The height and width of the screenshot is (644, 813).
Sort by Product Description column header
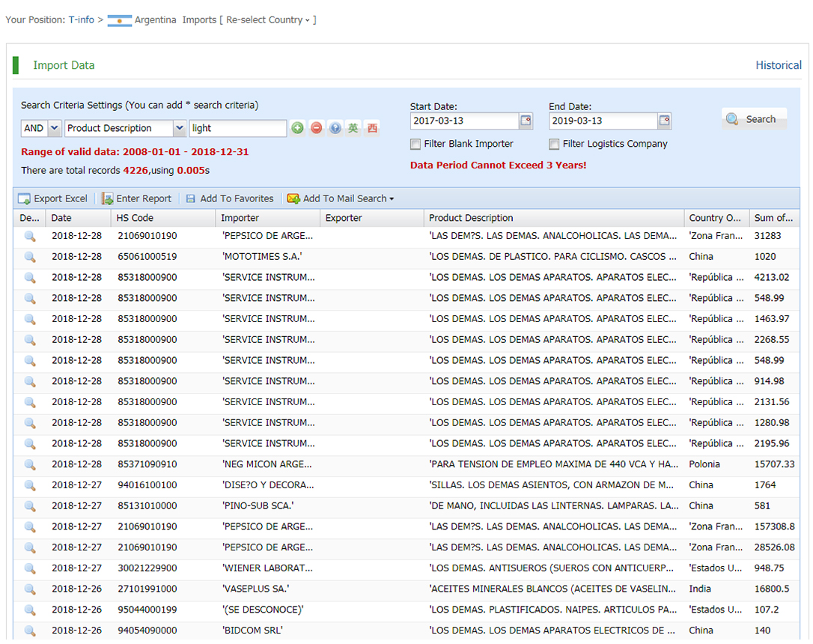[x=554, y=218]
